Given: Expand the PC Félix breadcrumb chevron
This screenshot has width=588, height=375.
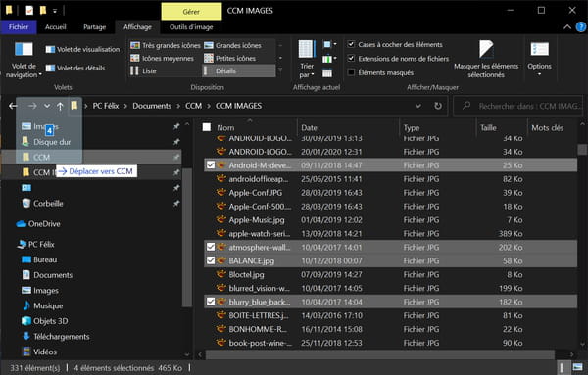Looking at the screenshot, I should [x=125, y=106].
